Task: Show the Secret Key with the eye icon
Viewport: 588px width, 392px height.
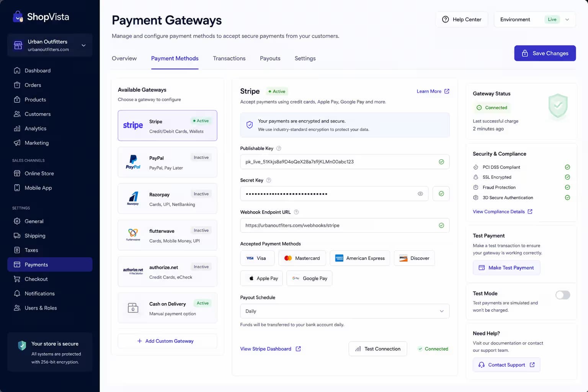Action: [420, 194]
